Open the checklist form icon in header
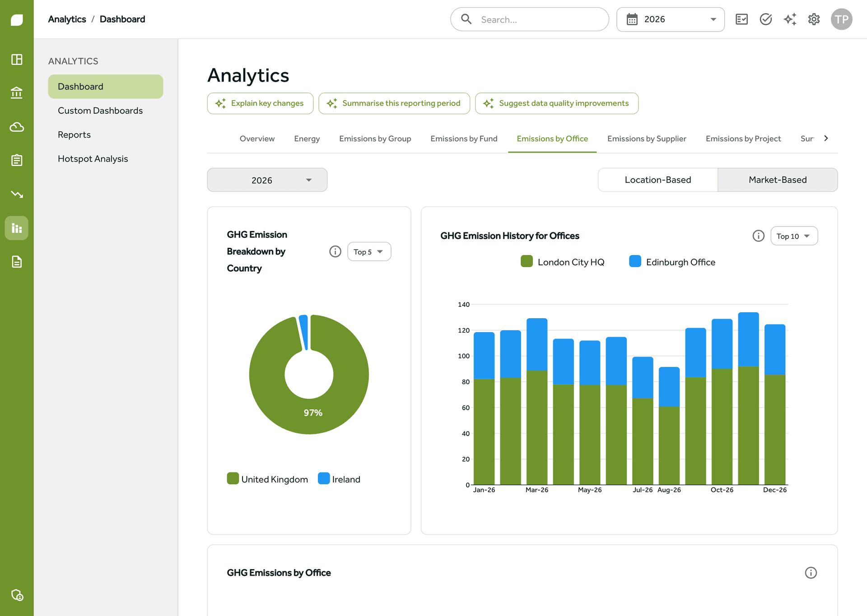867x616 pixels. [741, 19]
